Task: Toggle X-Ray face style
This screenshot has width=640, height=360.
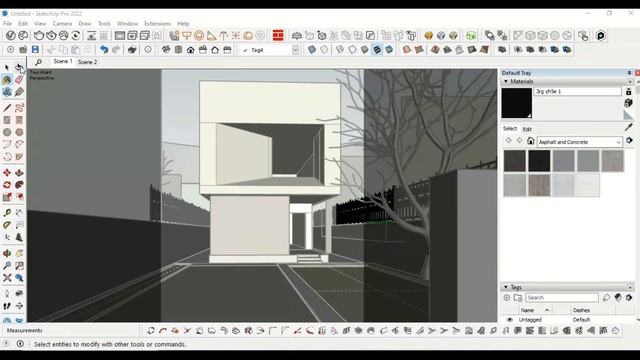Action: (x=312, y=50)
